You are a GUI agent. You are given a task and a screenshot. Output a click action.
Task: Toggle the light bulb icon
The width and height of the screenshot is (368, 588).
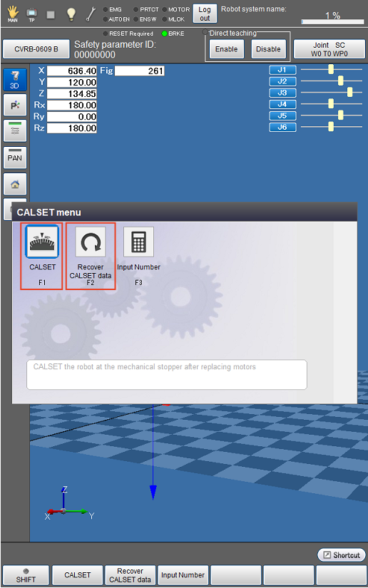(x=71, y=14)
